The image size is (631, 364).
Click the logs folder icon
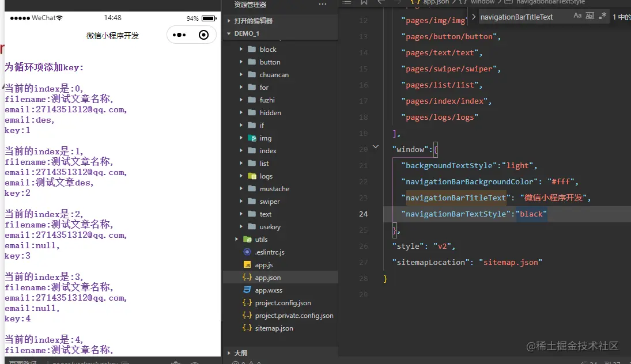tap(252, 176)
